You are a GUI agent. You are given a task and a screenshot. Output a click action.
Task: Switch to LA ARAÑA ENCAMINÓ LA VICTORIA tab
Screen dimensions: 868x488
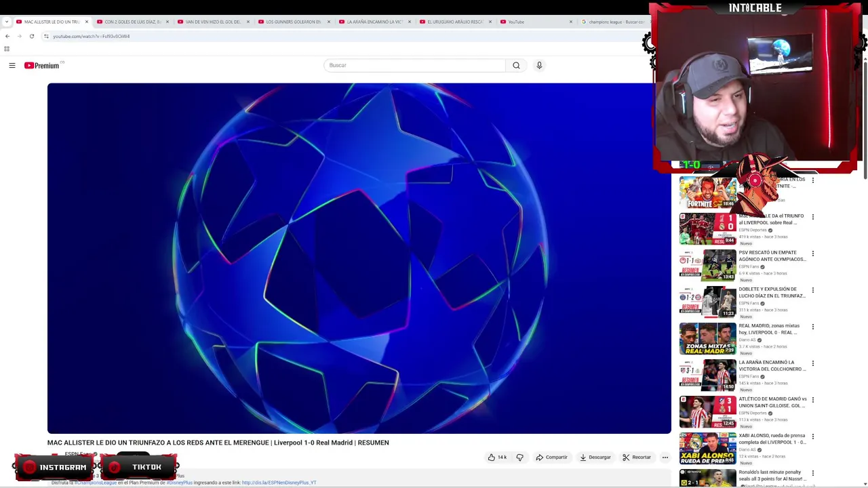click(x=374, y=22)
